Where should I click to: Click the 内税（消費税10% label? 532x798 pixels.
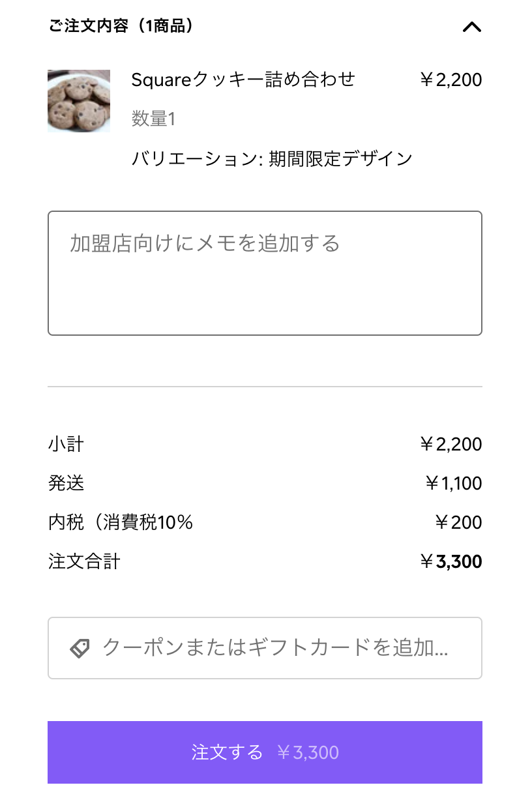(121, 523)
